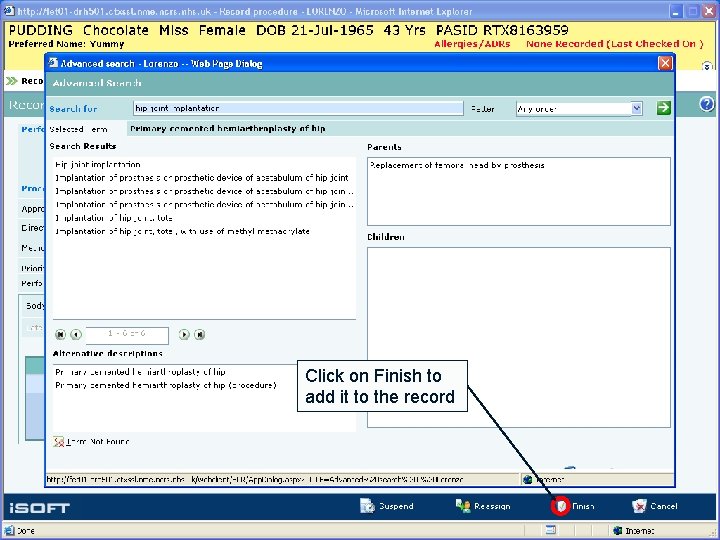Click the Advanced search dialog title icon
720x540 pixels.
click(53, 63)
